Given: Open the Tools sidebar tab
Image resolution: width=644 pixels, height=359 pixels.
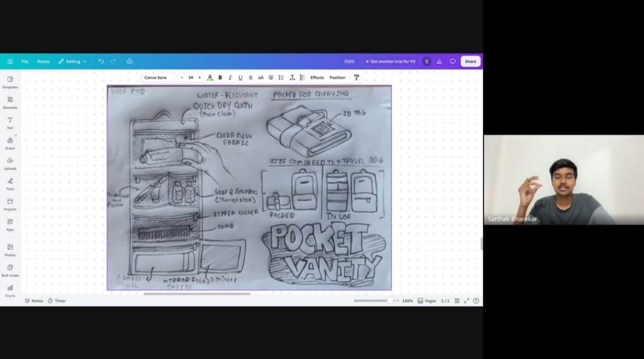Looking at the screenshot, I should [x=11, y=184].
